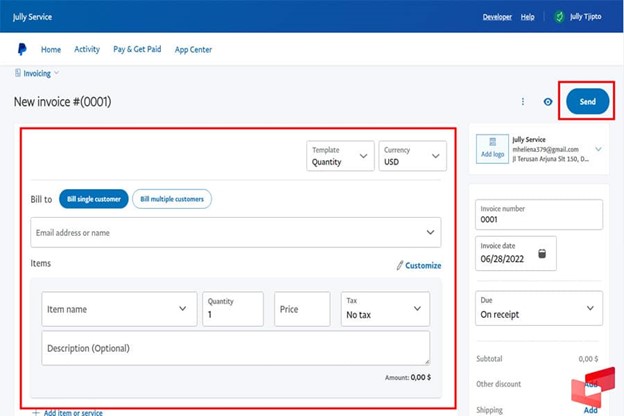This screenshot has height=416, width=624.
Task: Select Bill single customer option
Action: [x=93, y=199]
